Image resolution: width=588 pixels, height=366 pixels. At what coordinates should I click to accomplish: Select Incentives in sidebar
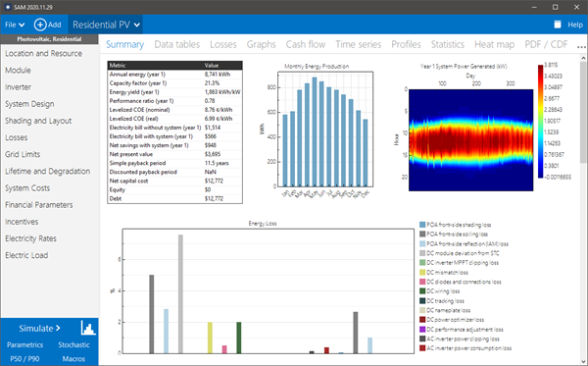[x=22, y=222]
